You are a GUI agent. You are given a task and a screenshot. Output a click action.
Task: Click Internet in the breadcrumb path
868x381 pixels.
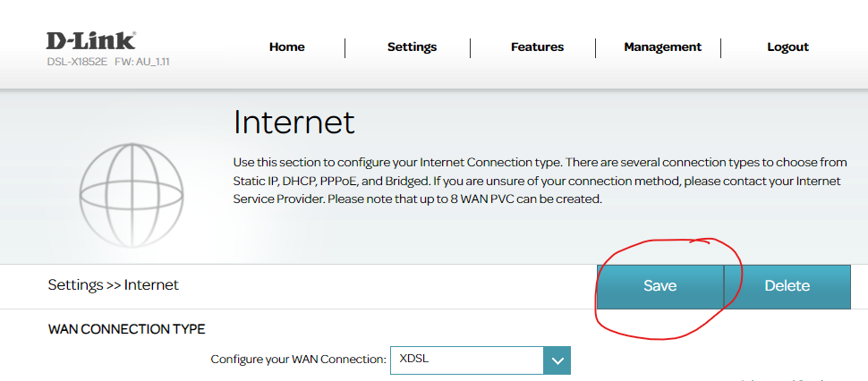click(x=151, y=285)
